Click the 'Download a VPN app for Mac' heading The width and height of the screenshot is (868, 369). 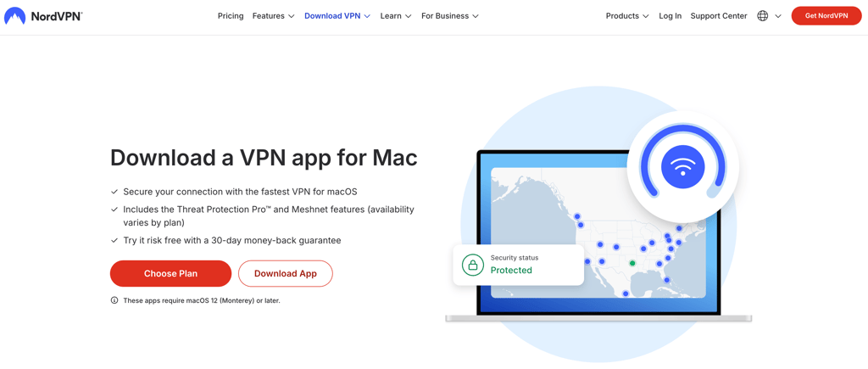(x=264, y=157)
